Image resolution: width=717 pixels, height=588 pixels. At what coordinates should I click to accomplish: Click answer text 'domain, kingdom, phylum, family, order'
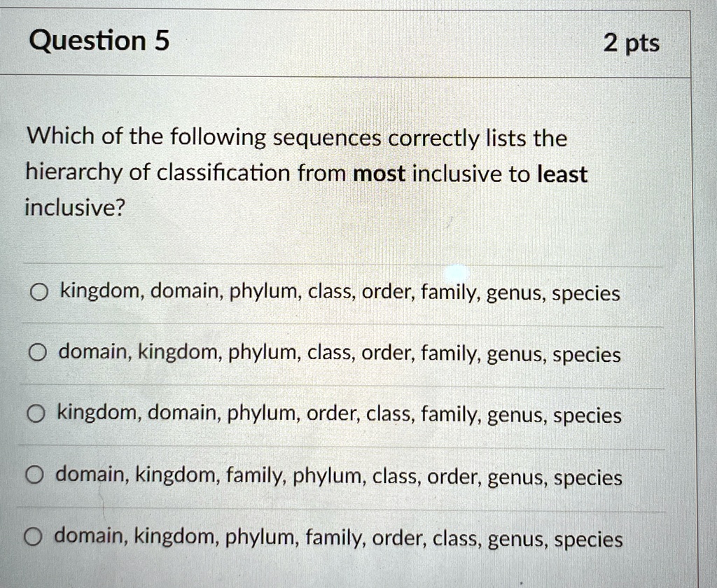click(338, 538)
